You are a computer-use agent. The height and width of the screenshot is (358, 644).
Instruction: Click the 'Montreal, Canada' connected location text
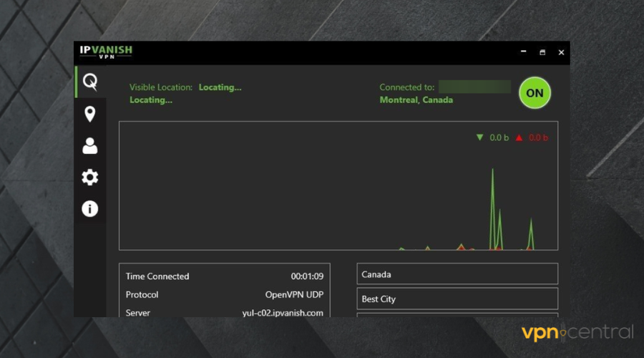click(416, 100)
